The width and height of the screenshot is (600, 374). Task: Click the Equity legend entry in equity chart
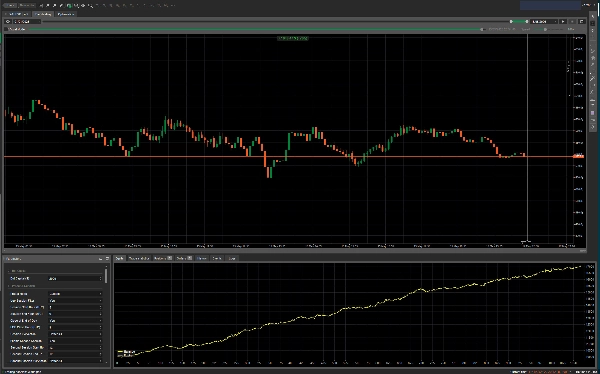point(125,355)
